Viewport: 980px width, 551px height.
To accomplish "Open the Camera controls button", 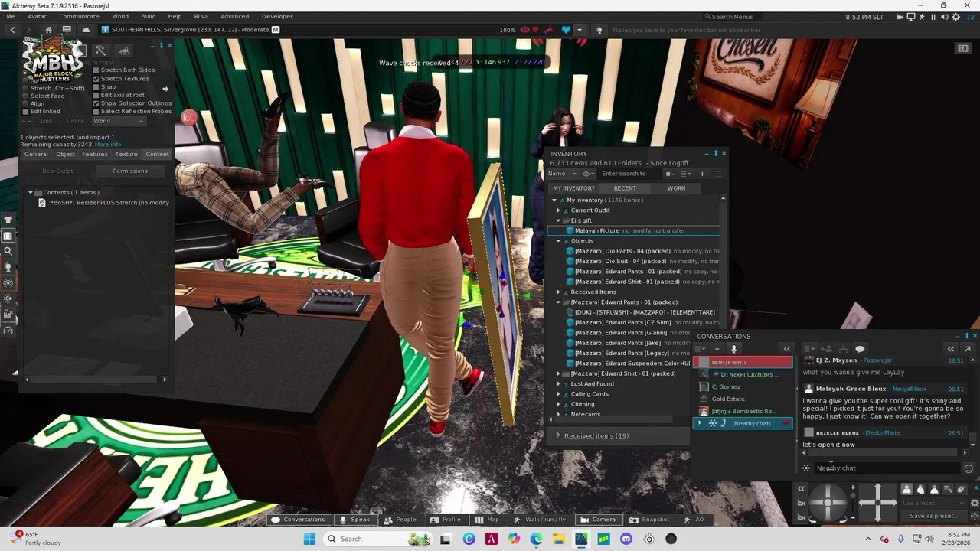I will coord(597,520).
